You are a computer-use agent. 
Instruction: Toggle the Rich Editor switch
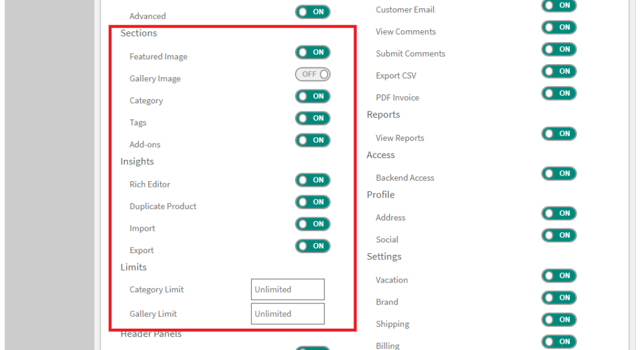313,180
